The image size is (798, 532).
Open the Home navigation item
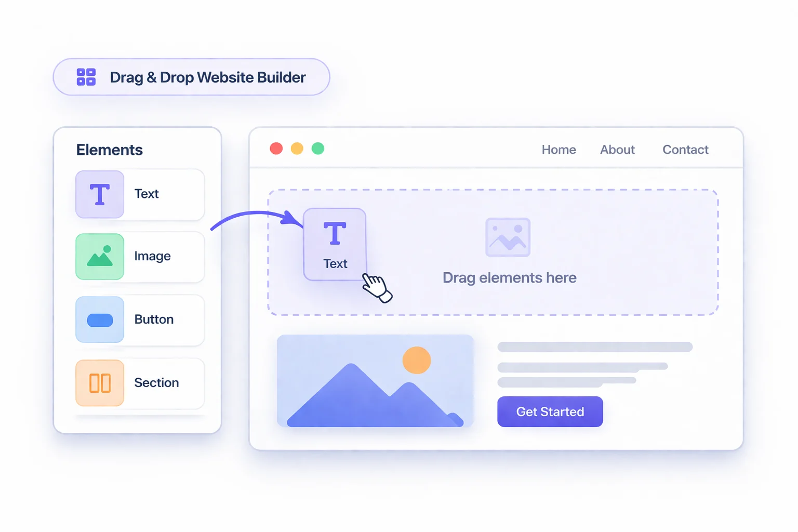558,150
